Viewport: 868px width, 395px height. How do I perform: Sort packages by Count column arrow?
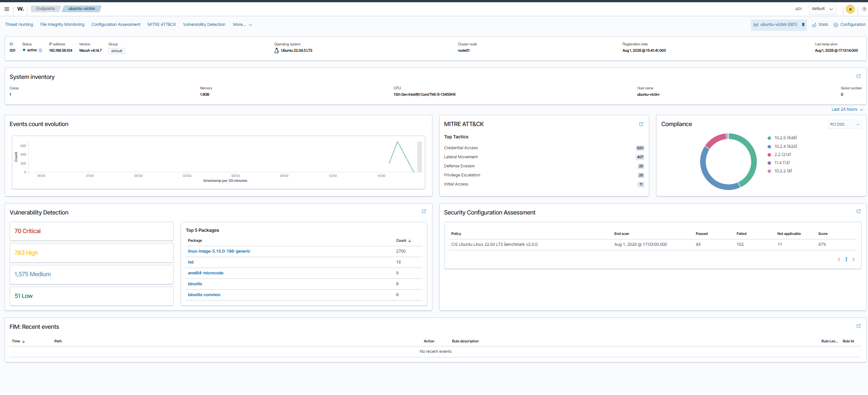pos(409,241)
